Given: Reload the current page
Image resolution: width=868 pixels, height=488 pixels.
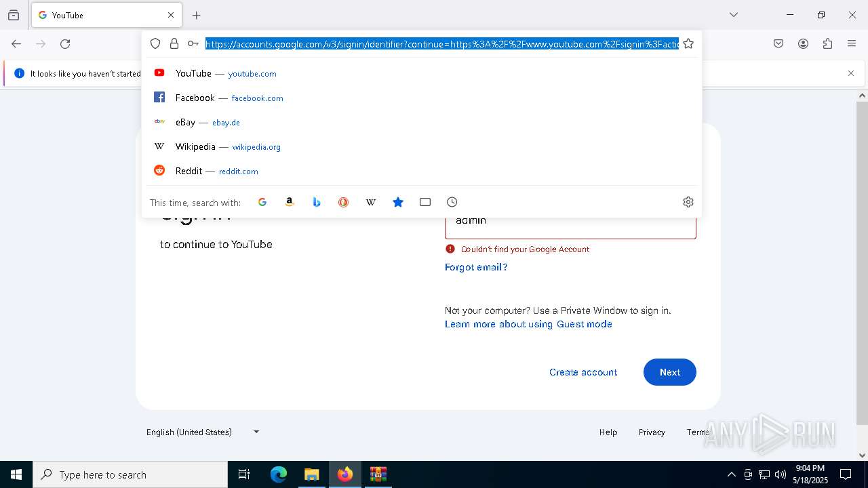Looking at the screenshot, I should coord(65,43).
